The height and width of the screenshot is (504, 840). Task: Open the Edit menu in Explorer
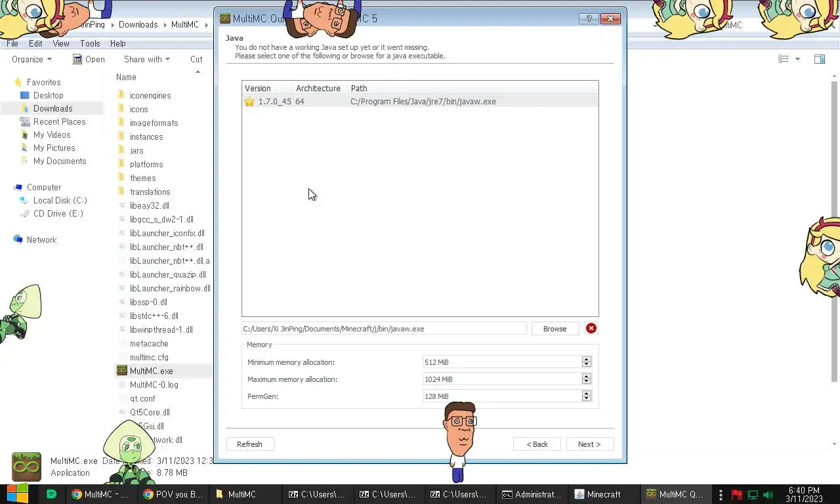click(x=35, y=43)
